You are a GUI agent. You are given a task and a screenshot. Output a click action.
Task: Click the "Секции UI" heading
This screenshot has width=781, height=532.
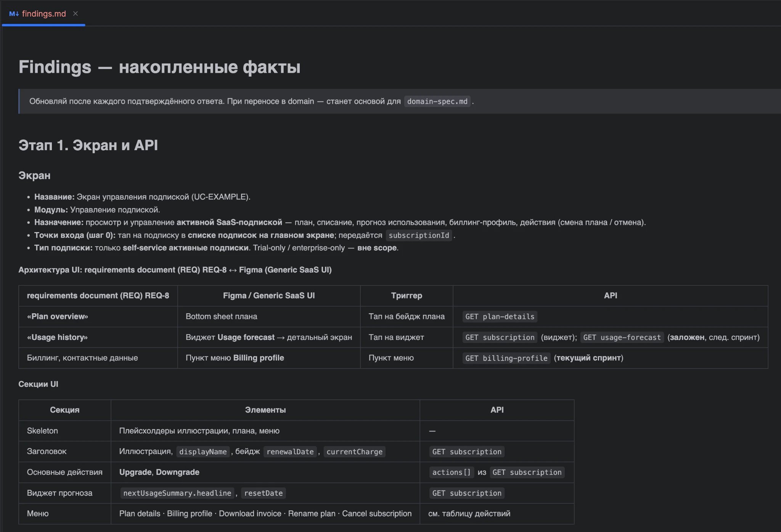38,384
